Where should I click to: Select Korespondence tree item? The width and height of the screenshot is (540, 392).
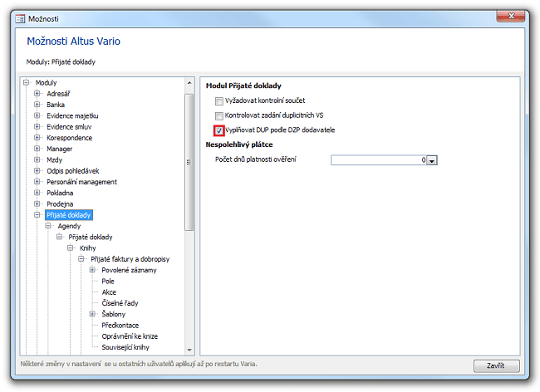pyautogui.click(x=69, y=138)
